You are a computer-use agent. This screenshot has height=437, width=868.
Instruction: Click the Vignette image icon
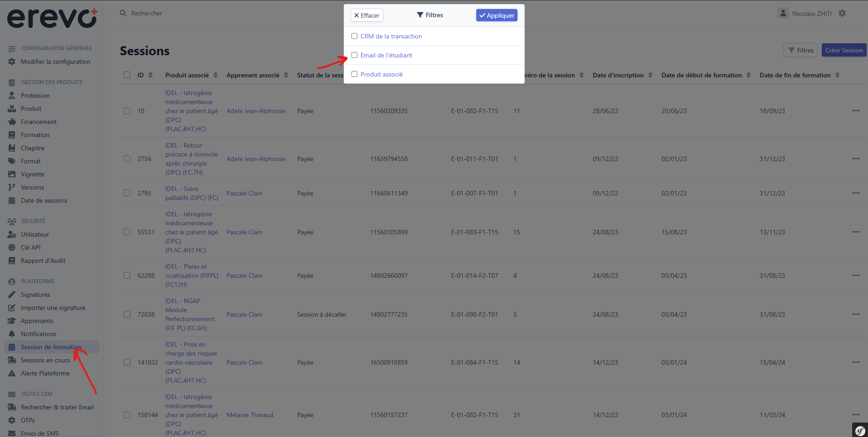12,174
